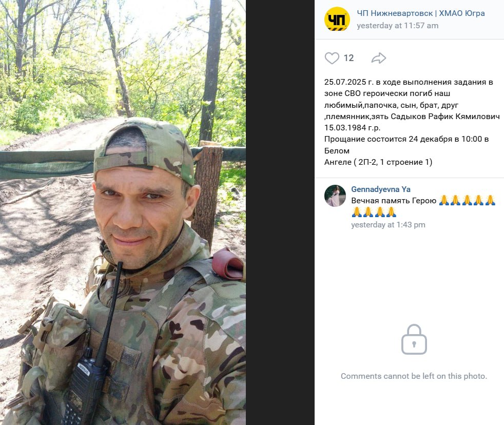
Task: Open Gennadyevna Ya's profile avatar
Action: pos(335,196)
